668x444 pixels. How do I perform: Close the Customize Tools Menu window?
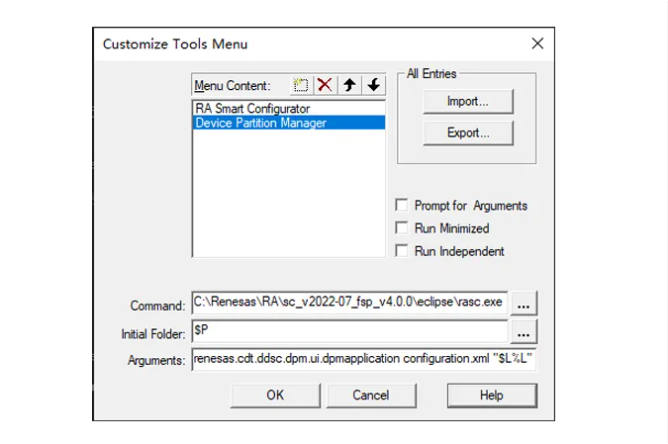click(538, 43)
